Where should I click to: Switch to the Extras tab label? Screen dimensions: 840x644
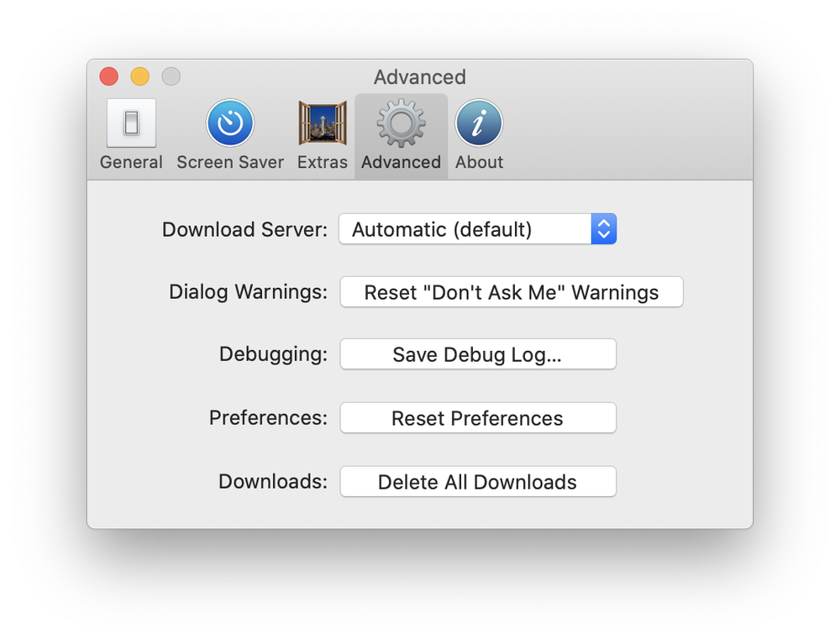[x=323, y=162]
